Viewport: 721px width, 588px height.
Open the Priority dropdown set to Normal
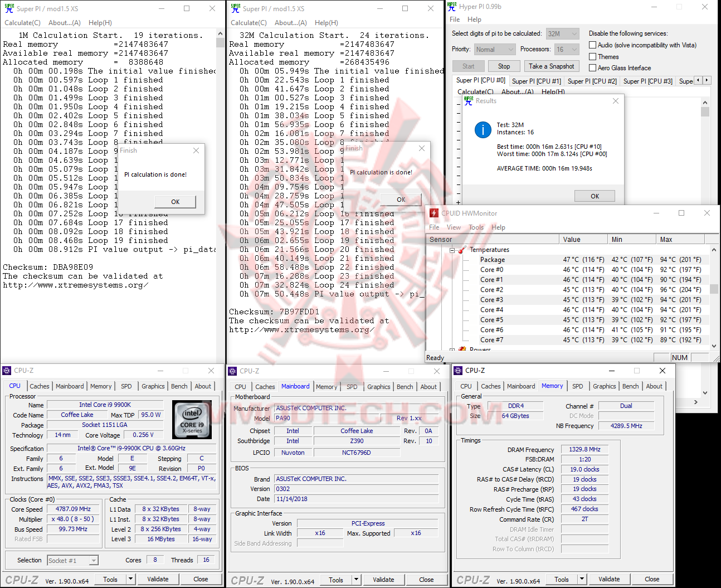495,50
